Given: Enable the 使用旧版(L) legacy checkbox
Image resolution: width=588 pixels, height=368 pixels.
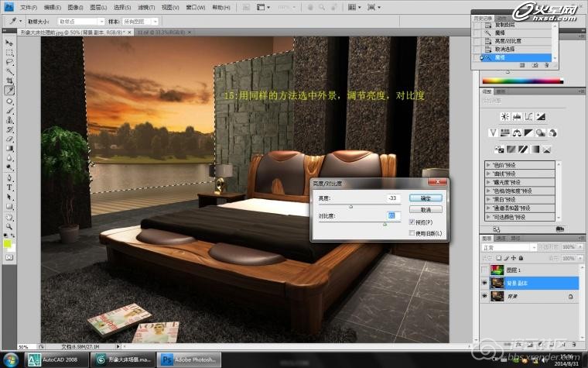Looking at the screenshot, I should point(412,233).
